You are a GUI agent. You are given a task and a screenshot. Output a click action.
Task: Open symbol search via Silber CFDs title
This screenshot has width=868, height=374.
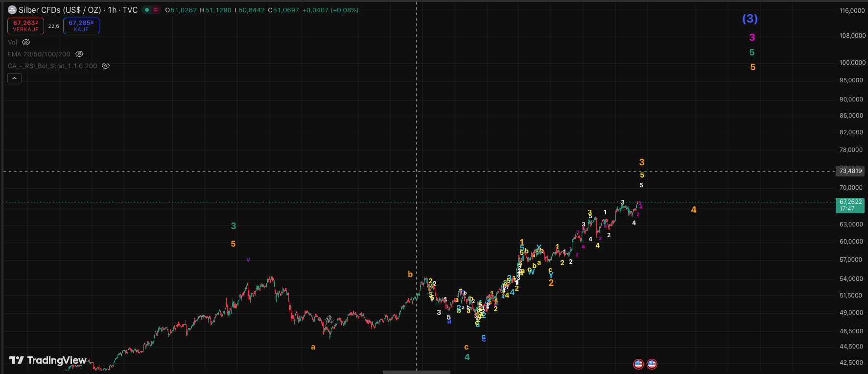(x=60, y=10)
